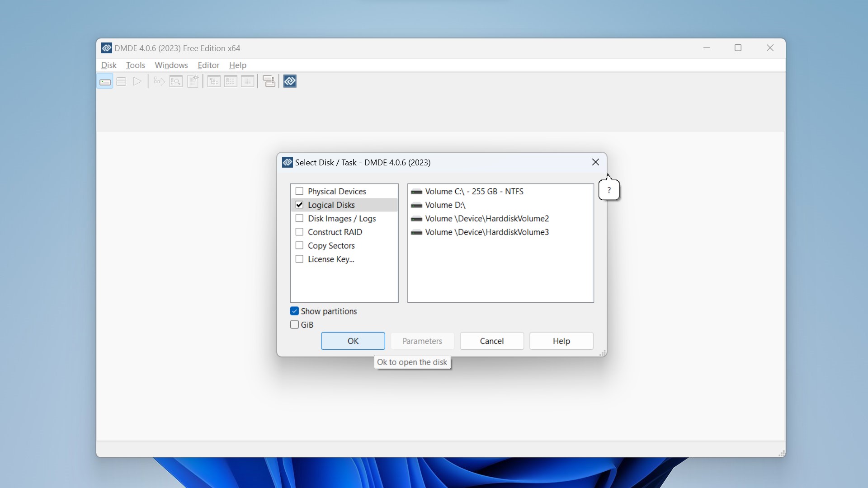Screen dimensions: 868x488
Task: Click the Cancel button
Action: pyautogui.click(x=491, y=341)
